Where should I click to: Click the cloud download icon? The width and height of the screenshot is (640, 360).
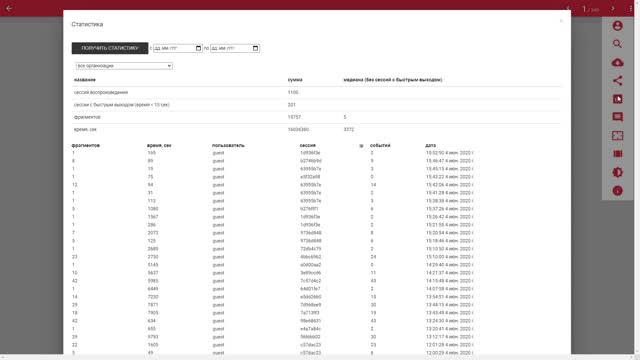click(x=617, y=62)
